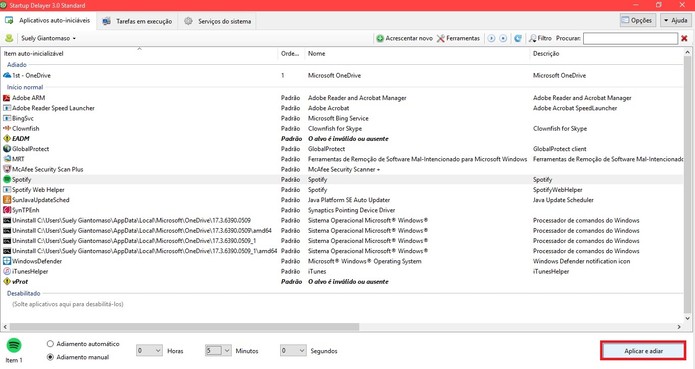Click Java Update Scheduler description cell
The width and height of the screenshot is (695, 369).
tap(563, 200)
